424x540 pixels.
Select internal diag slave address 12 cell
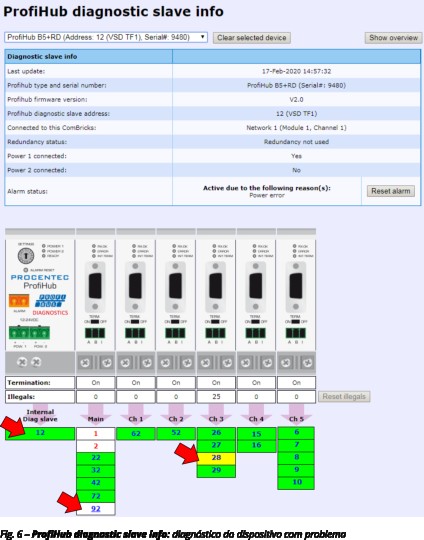[x=40, y=433]
